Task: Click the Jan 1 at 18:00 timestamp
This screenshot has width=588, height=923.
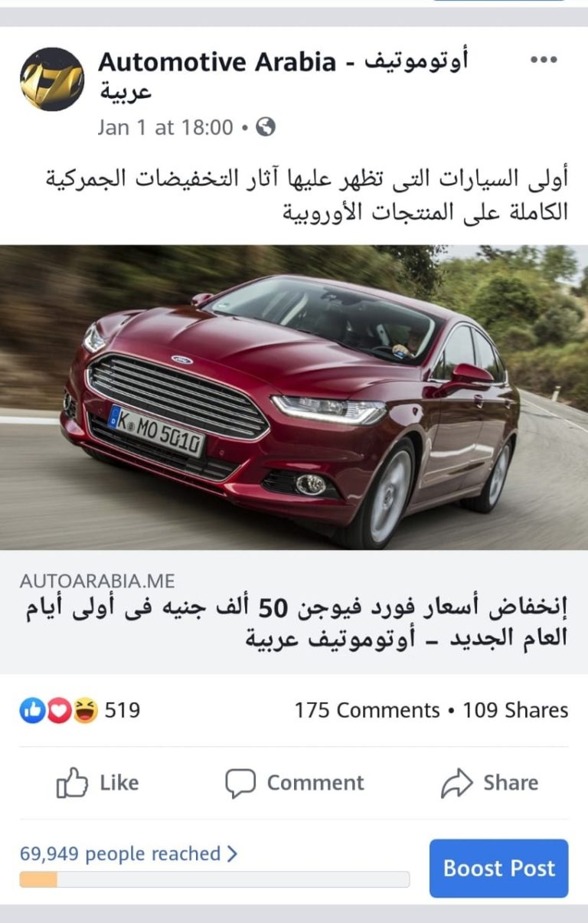Action: coord(165,127)
